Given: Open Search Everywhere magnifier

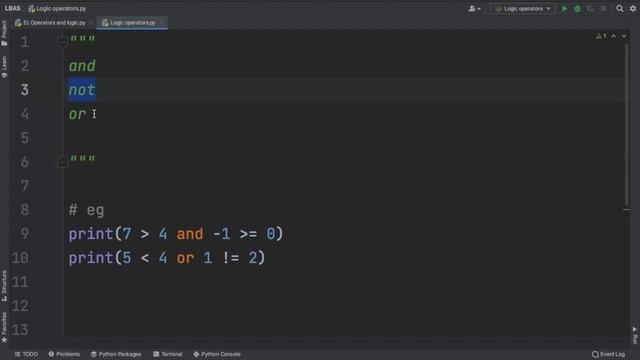Looking at the screenshot, I should coord(620,9).
